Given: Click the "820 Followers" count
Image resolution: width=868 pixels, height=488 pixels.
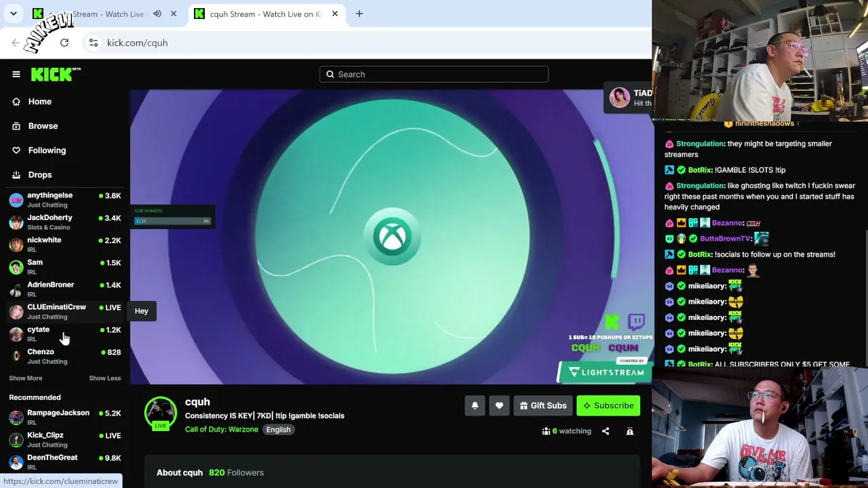Looking at the screenshot, I should 236,472.
